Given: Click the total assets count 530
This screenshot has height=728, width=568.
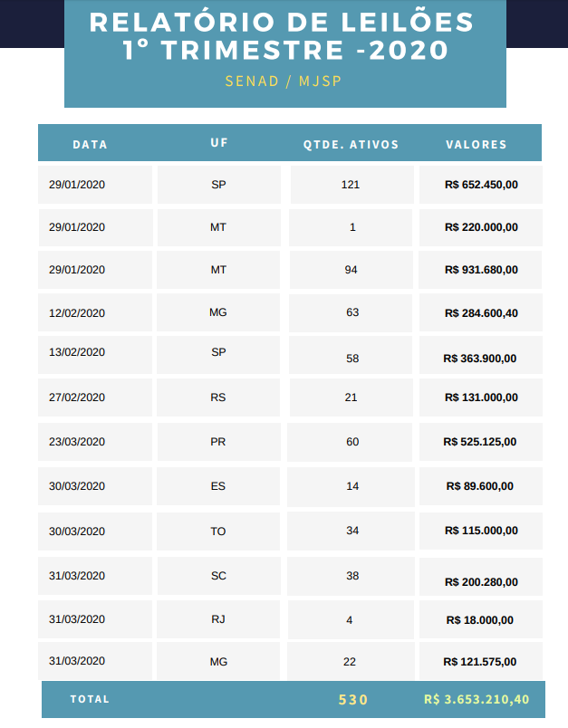Looking at the screenshot, I should coord(353,699).
